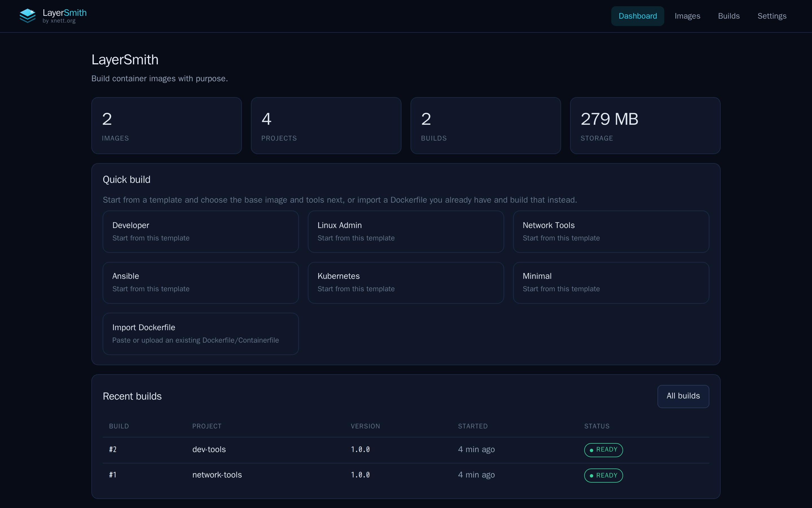Image resolution: width=812 pixels, height=508 pixels.
Task: Choose the Linux Admin template card
Action: coord(406,231)
